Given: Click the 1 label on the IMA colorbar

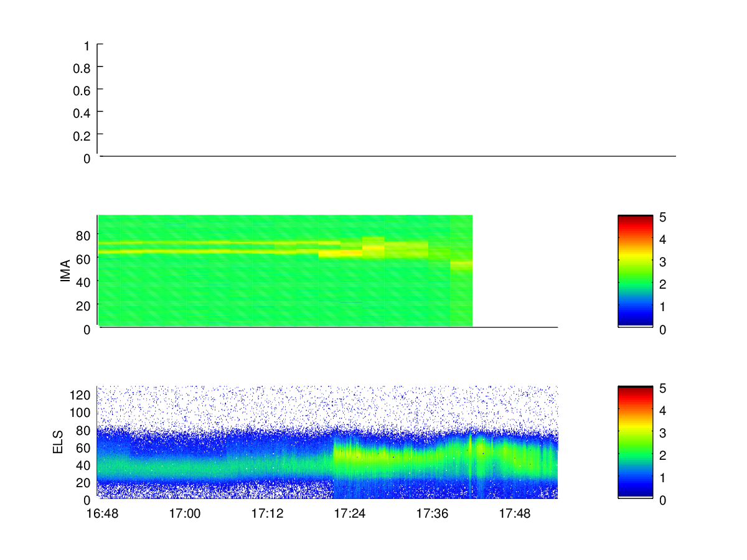Looking at the screenshot, I should click(x=663, y=307).
